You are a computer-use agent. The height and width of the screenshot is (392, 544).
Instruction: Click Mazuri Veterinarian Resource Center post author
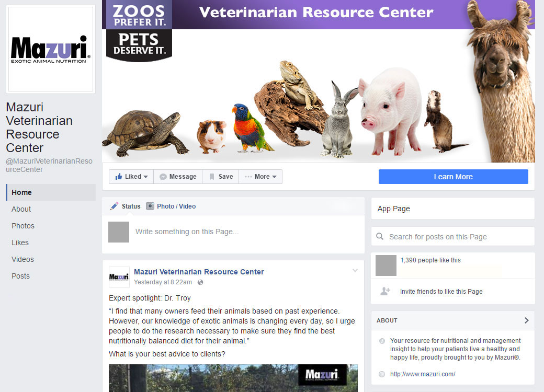pos(199,272)
